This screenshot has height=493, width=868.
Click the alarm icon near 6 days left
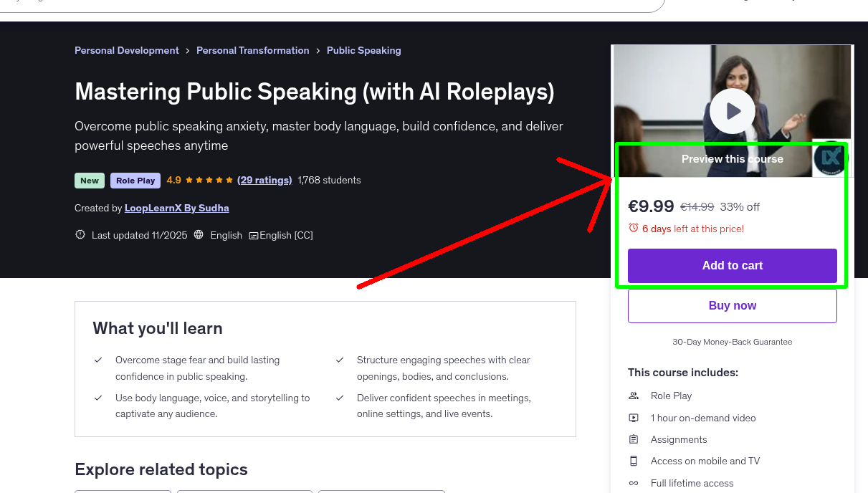point(634,227)
